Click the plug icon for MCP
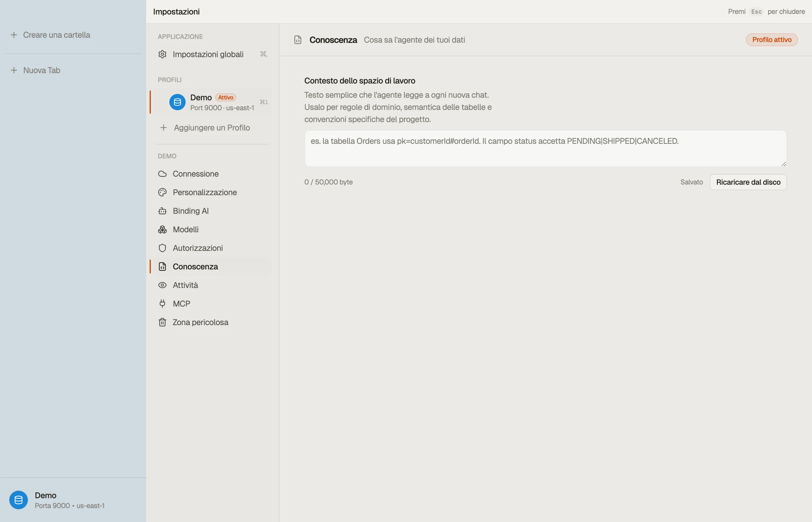 pos(162,304)
